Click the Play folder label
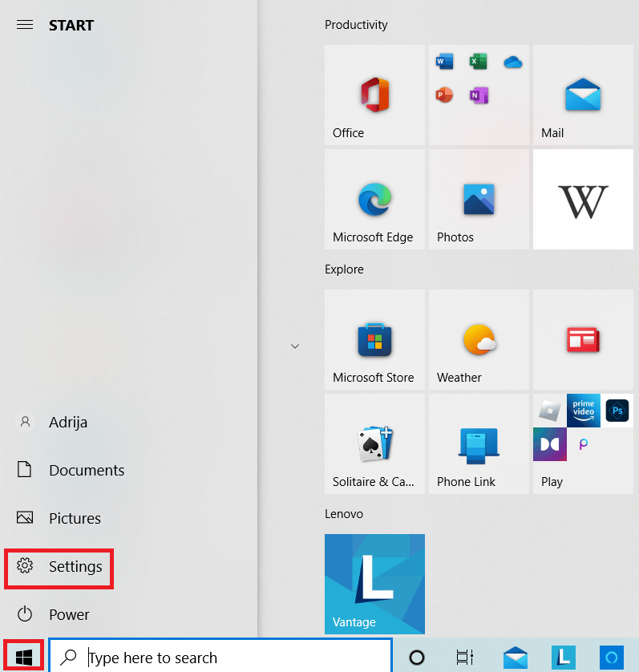Screen dimensions: 639x672 [552, 482]
